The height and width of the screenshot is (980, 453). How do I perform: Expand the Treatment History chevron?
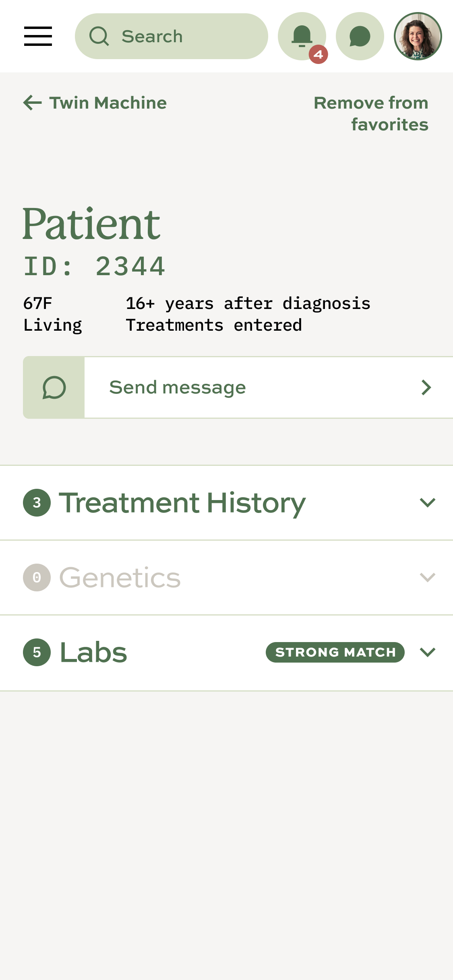(427, 502)
